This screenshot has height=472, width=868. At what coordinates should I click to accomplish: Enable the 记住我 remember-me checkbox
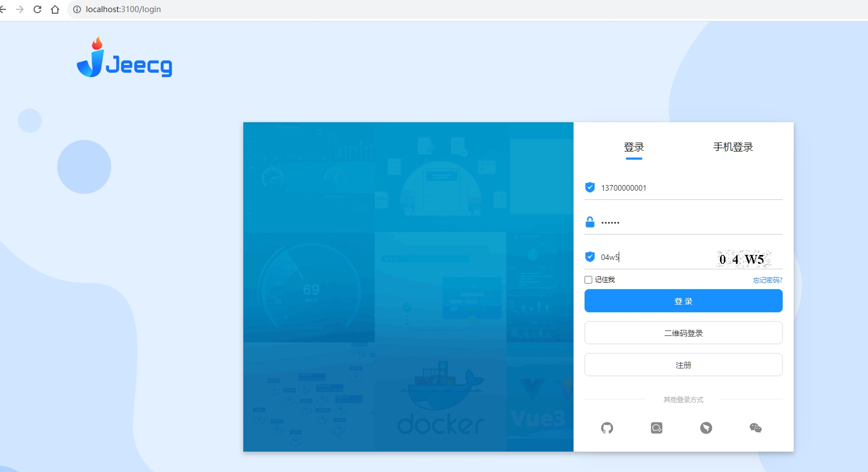[x=588, y=280]
